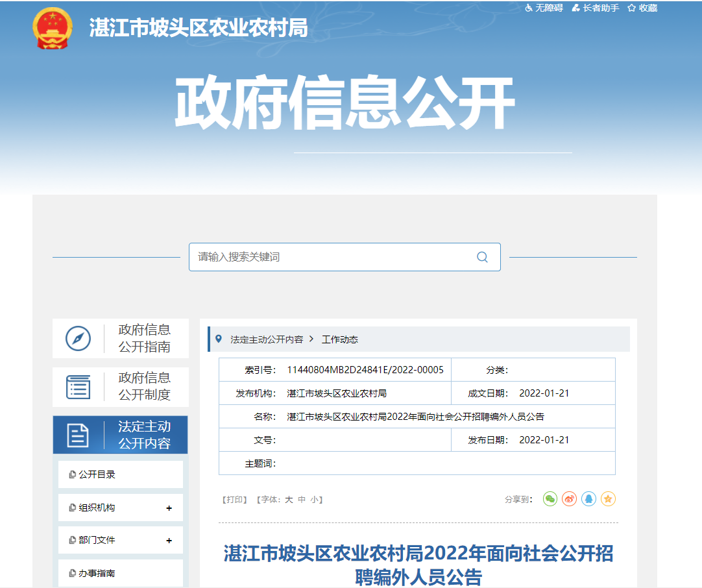The width and height of the screenshot is (702, 588).
Task: Open 政府信息公开指南 compass icon
Action: coord(78,338)
